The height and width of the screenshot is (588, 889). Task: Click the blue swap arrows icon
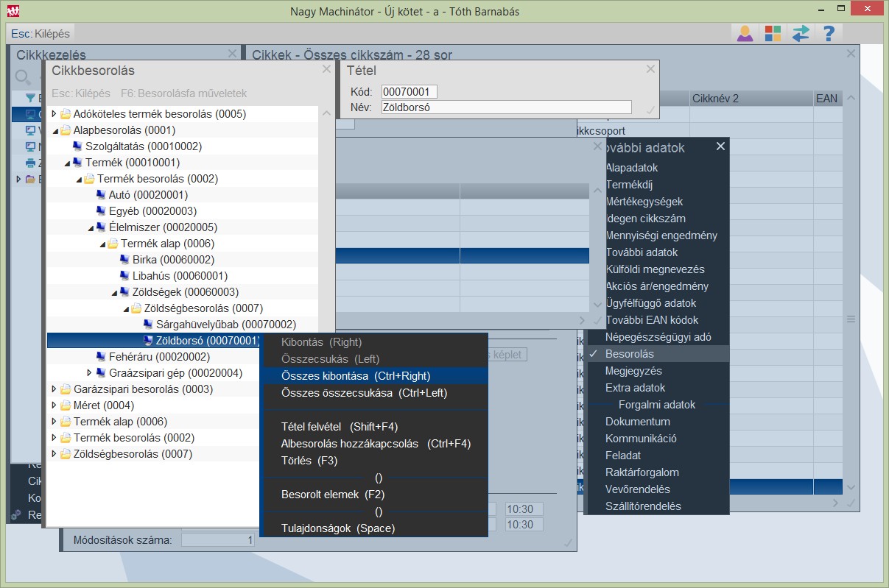pos(800,33)
